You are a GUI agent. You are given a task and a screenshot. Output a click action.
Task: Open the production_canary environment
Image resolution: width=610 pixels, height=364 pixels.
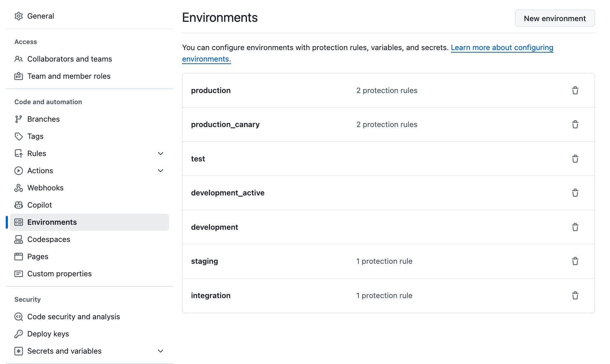point(225,125)
